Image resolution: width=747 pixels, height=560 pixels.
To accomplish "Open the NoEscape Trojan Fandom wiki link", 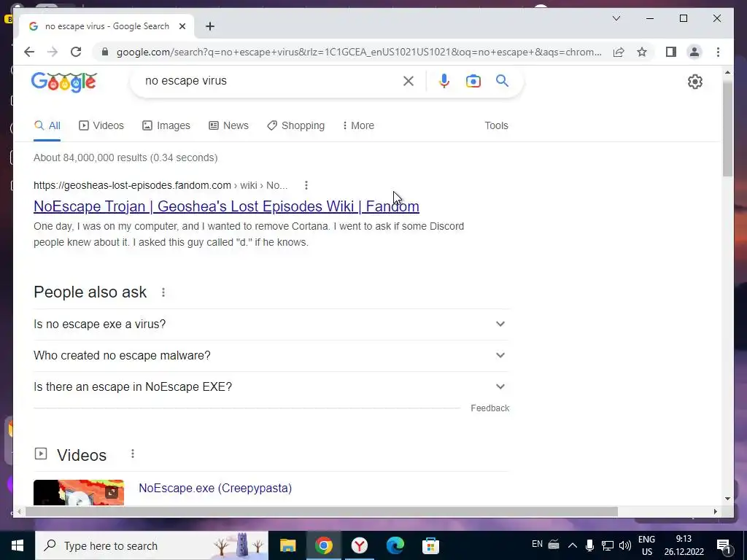I will pos(226,206).
